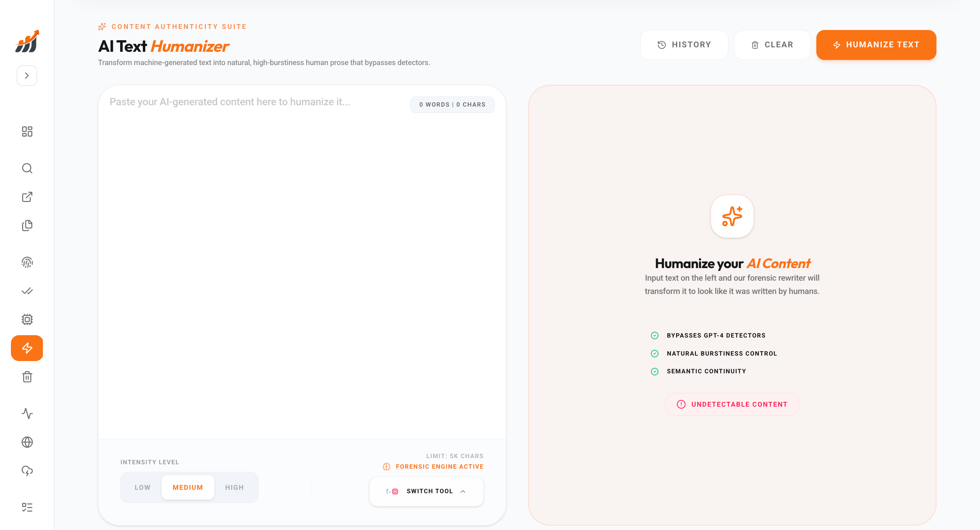The image size is (980, 530).
Task: Click the globe icon in sidebar
Action: coord(27,442)
